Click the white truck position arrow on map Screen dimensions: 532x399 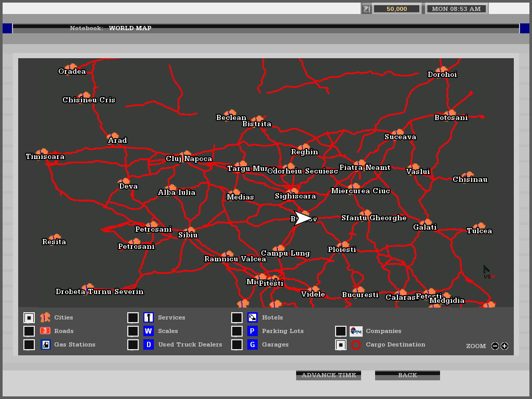pyautogui.click(x=301, y=218)
